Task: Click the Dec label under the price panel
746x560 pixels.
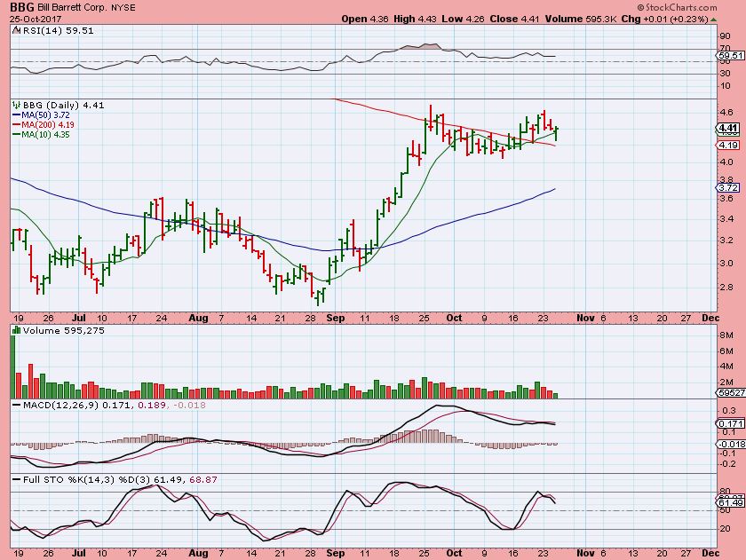Action: pyautogui.click(x=710, y=318)
